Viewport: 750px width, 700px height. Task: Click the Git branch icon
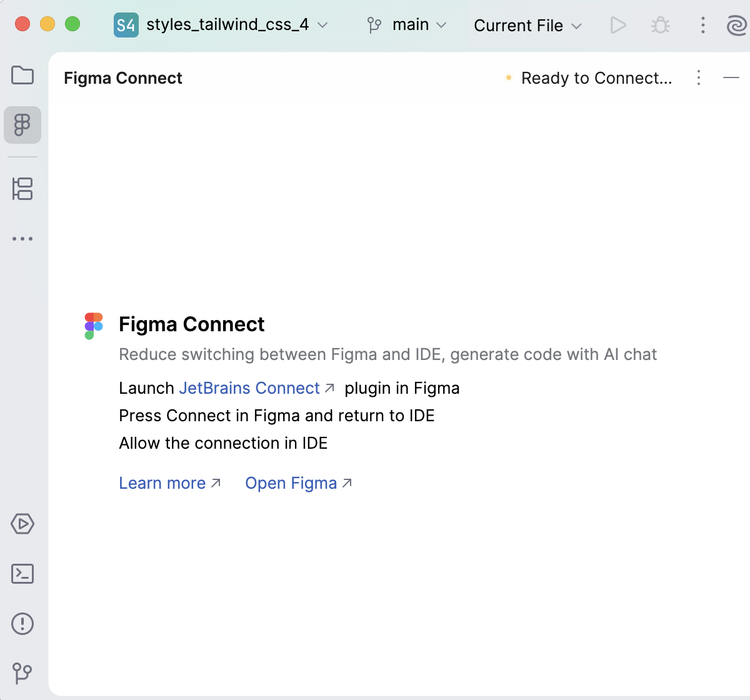pos(374,25)
